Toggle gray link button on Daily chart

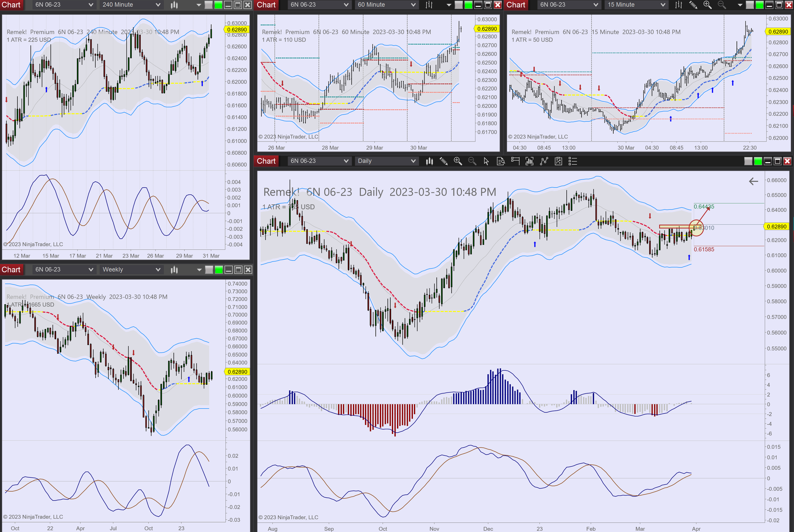coord(748,161)
